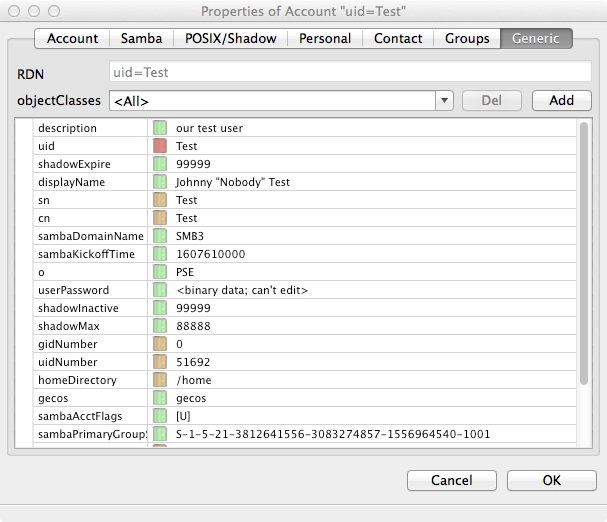
Task: Select the homeDirectory value /home
Action: click(194, 380)
